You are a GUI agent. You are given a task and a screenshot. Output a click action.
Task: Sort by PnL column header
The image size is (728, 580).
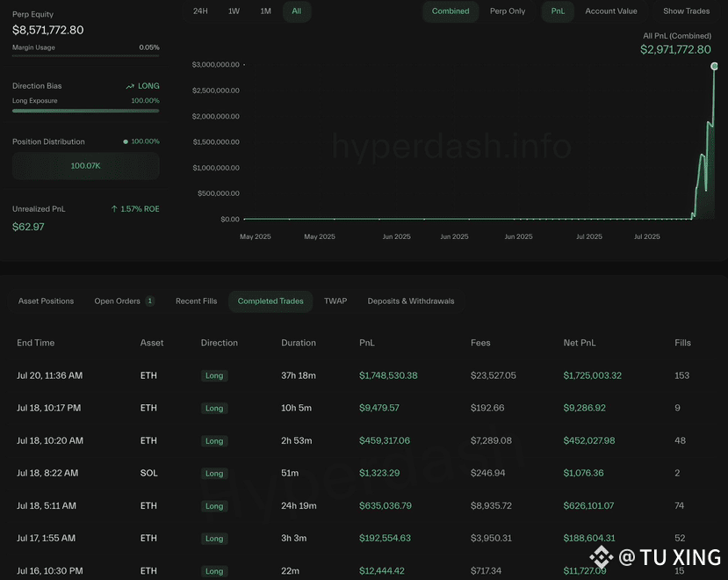tap(367, 343)
